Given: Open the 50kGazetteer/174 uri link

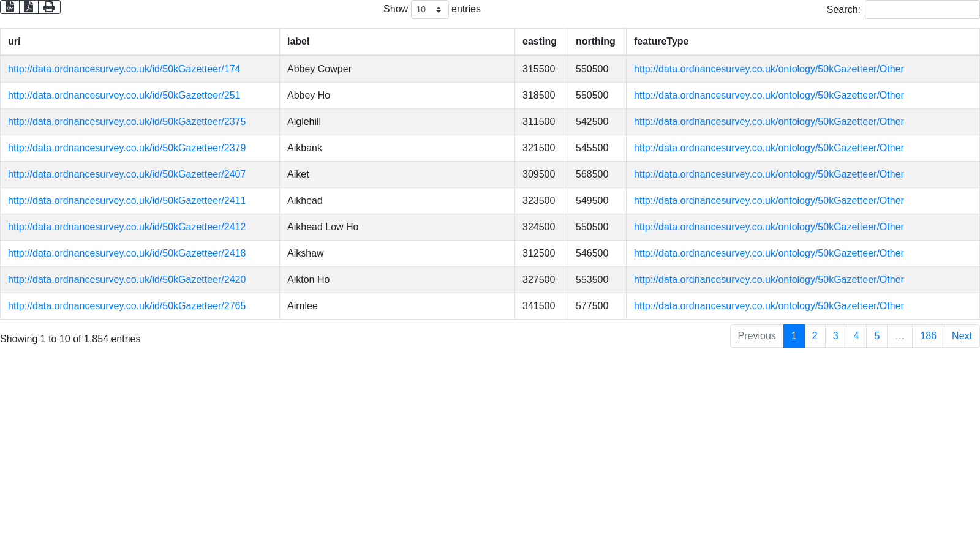Looking at the screenshot, I should 124,69.
